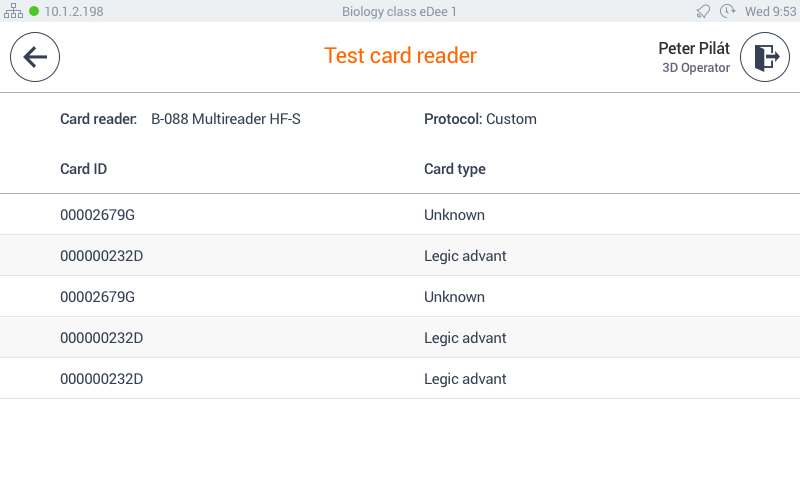800x480 pixels.
Task: Click the Protocol: Custom label
Action: click(x=480, y=119)
